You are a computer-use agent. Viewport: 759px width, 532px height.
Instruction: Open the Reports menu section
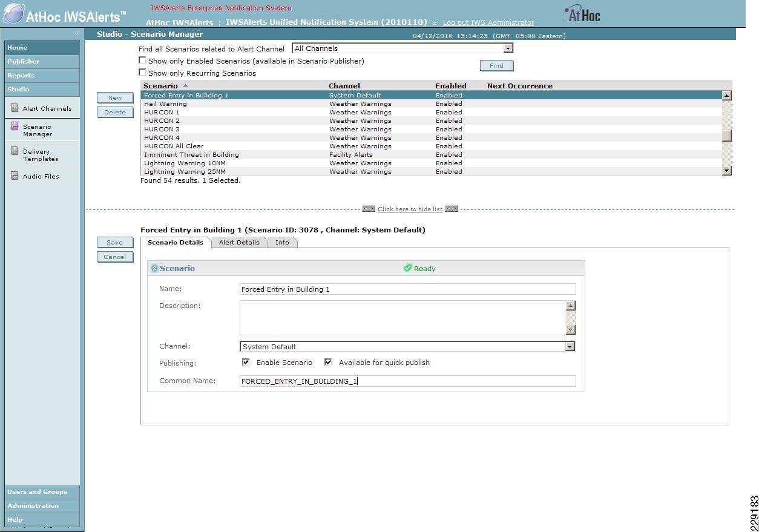tap(42, 75)
